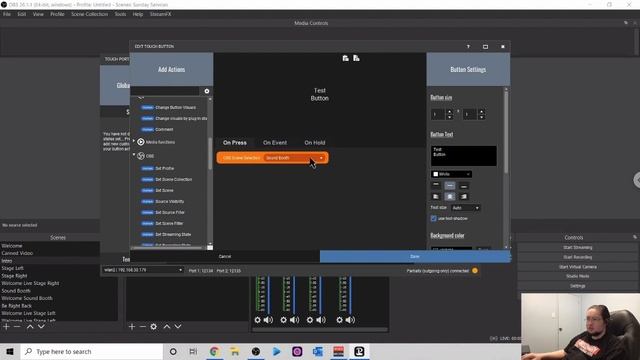
Task: Open the OBS icon in the Windows taskbar
Action: [x=256, y=351]
